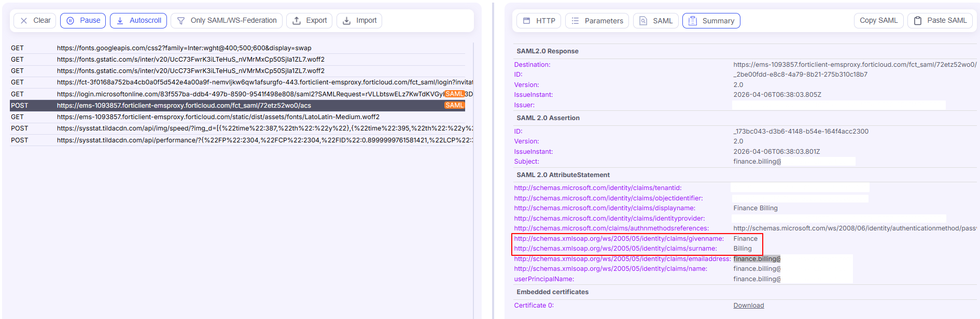Click the Clear X icon
Image resolution: width=980 pixels, height=319 pixels.
coord(24,21)
